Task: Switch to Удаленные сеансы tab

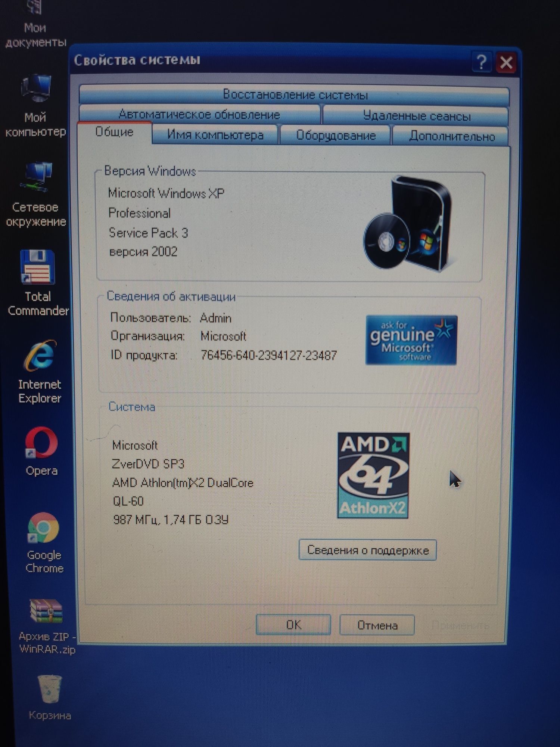Action: pyautogui.click(x=416, y=116)
